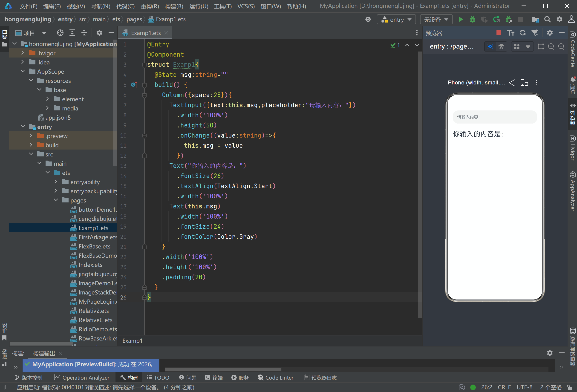
Task: Open the 项目 view selector dropdown
Action: pyautogui.click(x=31, y=33)
